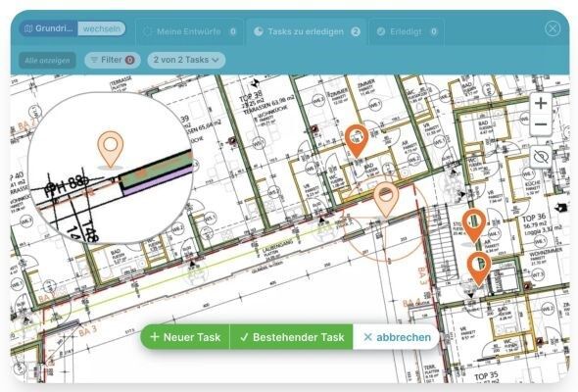
Task: Click the zoom out minus button
Action: (541, 124)
